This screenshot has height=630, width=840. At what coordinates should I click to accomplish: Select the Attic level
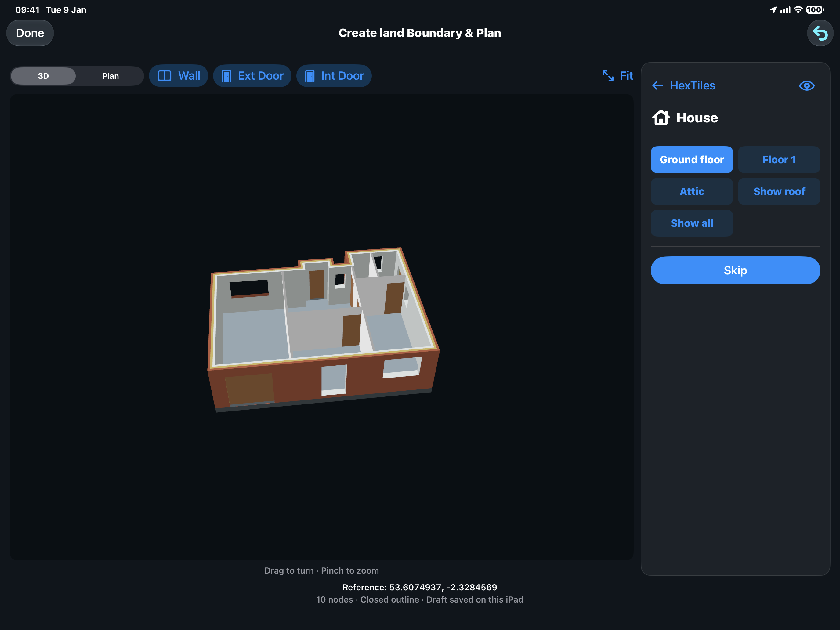click(x=692, y=191)
